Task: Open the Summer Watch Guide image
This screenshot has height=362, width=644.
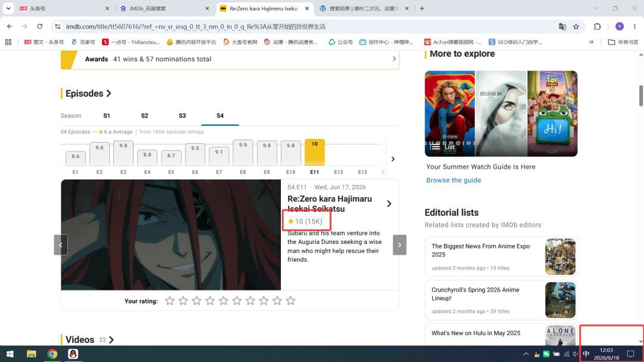Action: pyautogui.click(x=501, y=113)
